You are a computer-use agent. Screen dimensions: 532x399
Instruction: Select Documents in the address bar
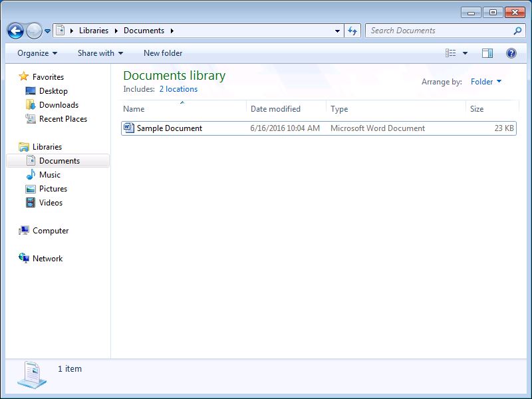click(x=144, y=31)
